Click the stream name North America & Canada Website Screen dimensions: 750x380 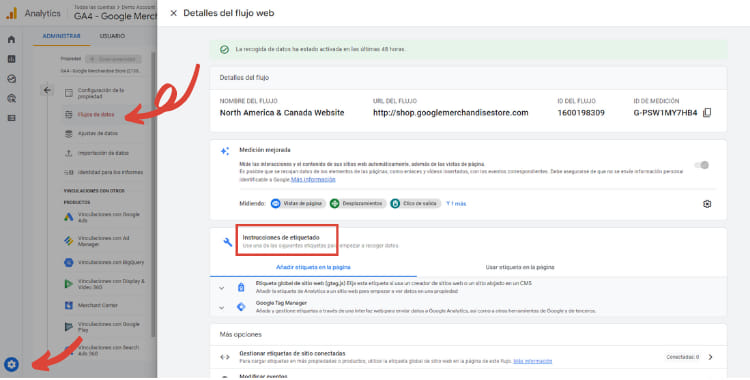(282, 113)
